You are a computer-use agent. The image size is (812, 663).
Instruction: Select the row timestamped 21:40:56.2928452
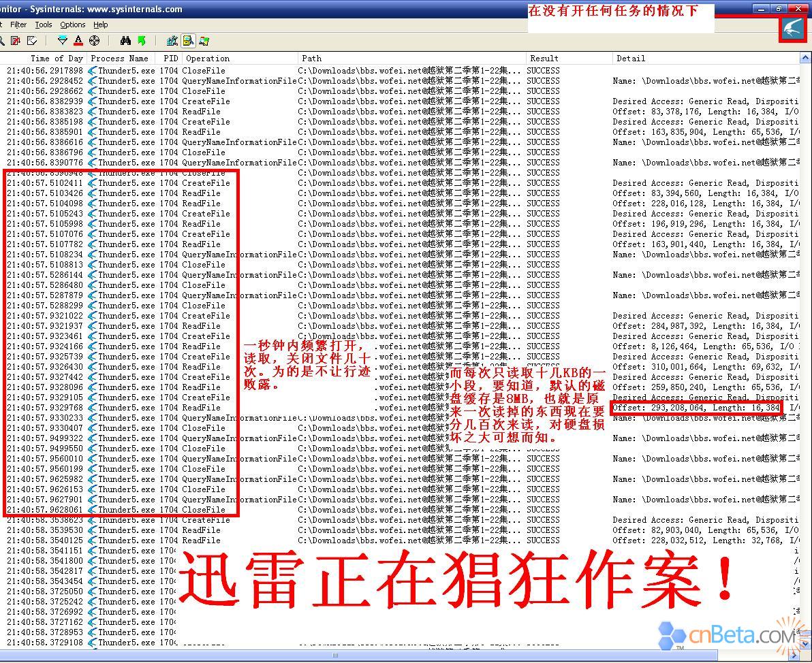(x=400, y=81)
